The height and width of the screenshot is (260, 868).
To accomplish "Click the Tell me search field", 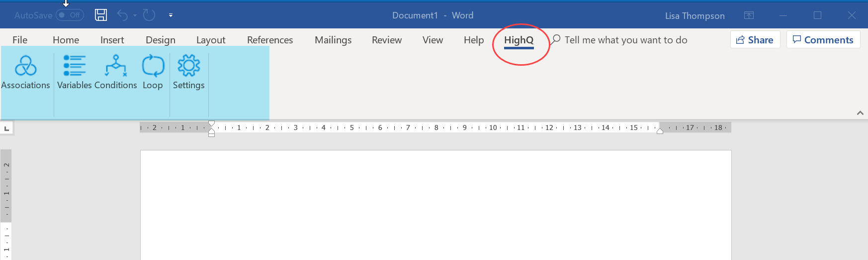I will pyautogui.click(x=625, y=40).
